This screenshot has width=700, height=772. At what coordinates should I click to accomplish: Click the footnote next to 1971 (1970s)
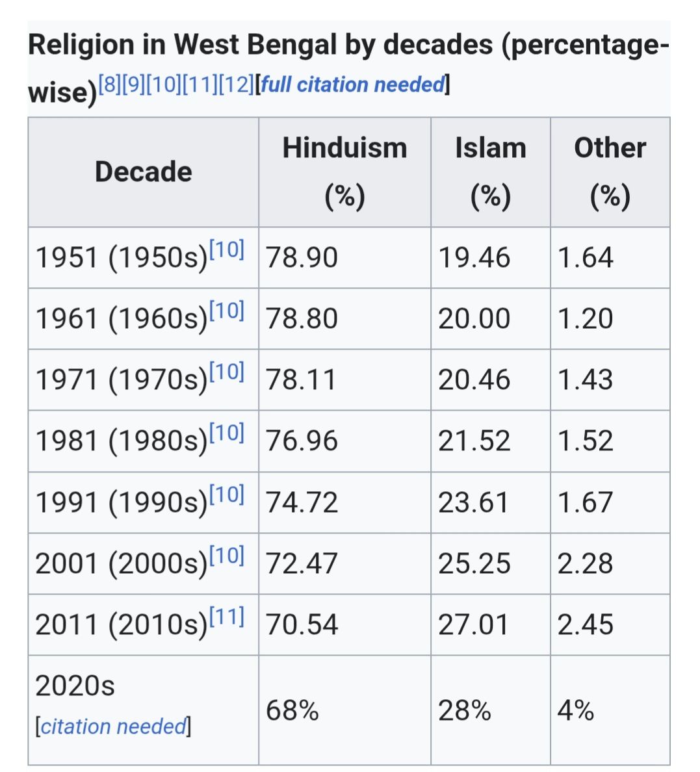pyautogui.click(x=227, y=371)
